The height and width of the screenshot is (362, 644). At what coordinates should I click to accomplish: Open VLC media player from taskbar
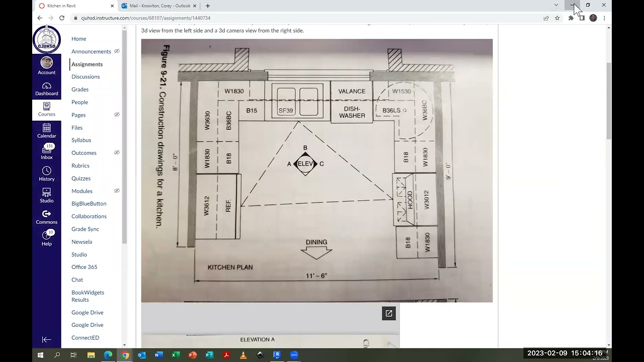243,355
